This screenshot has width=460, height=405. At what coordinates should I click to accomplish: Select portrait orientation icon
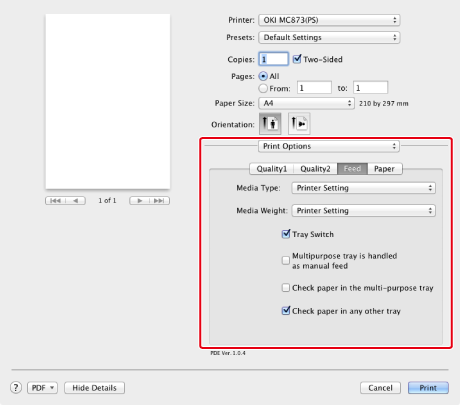coord(270,124)
